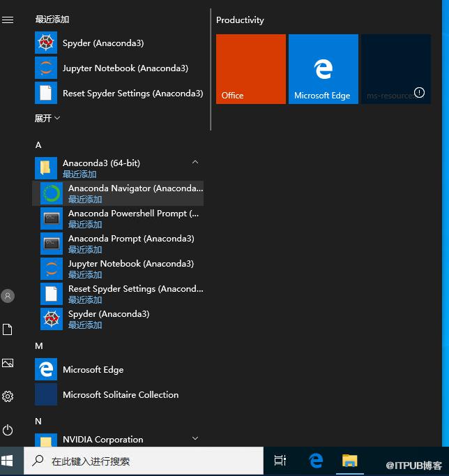Click Spyder icon inside Anaconda3 folder
This screenshot has width=449, height=476.
(x=52, y=319)
